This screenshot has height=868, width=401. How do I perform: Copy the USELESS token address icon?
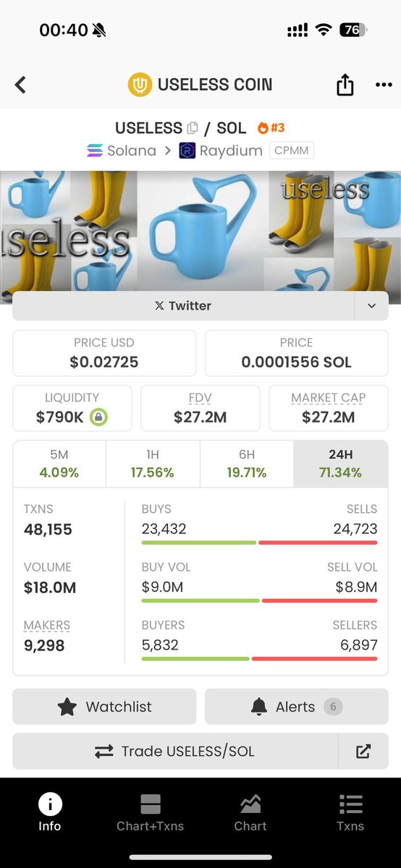[192, 128]
